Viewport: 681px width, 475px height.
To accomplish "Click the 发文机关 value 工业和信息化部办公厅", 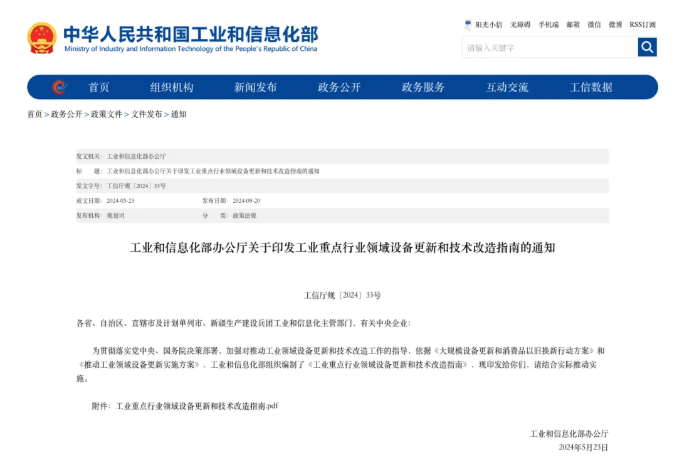I will pos(136,156).
